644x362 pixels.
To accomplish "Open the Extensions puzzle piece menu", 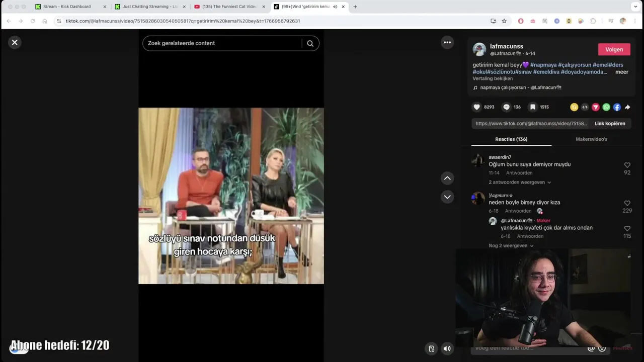I will click(x=593, y=21).
